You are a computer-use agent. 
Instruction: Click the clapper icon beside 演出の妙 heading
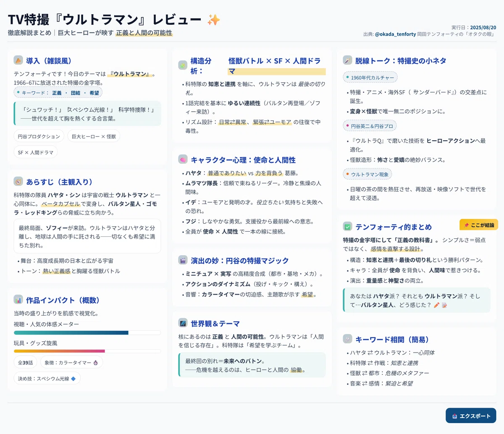pyautogui.click(x=183, y=260)
